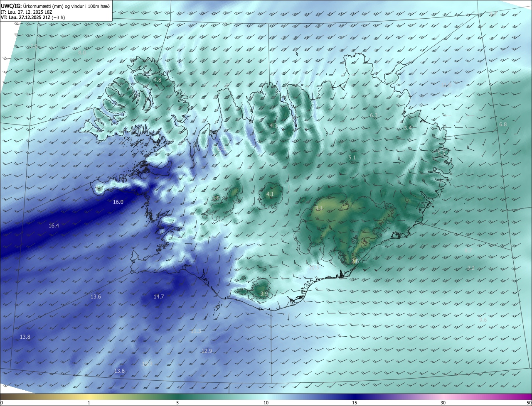
Task: Click the 6.8 value east of Iceland
Action: click(x=503, y=125)
